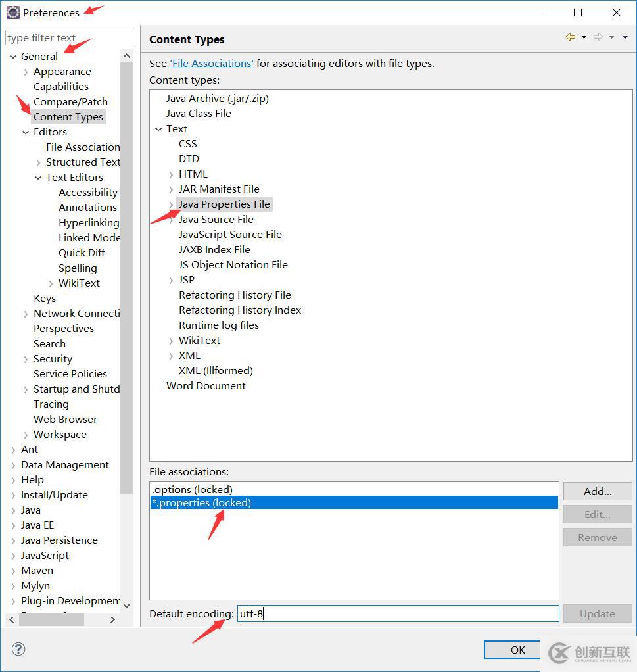Close the Preferences dialog window
Viewport: 637px width, 672px height.
pos(616,12)
